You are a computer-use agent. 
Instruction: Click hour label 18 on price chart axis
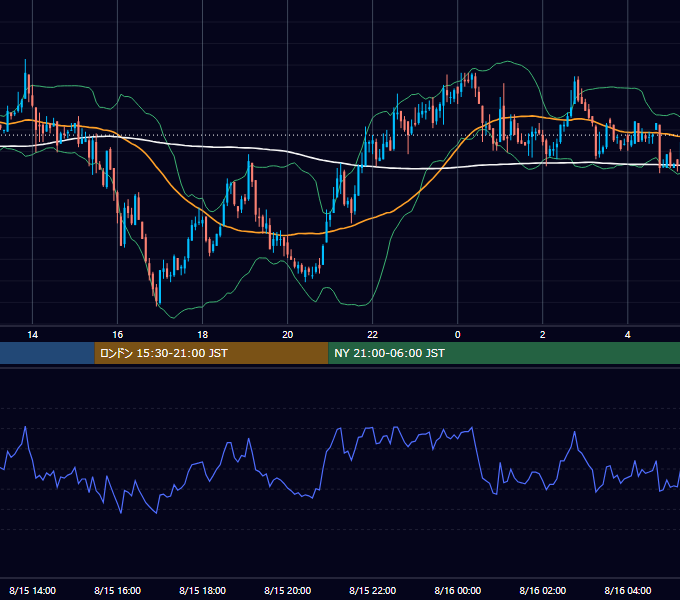click(x=203, y=335)
